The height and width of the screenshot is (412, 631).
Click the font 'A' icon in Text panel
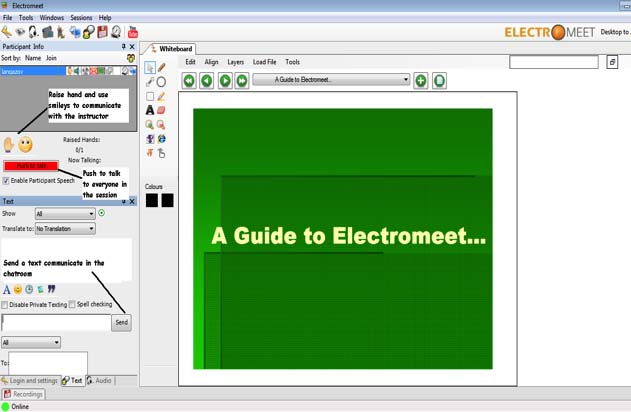click(6, 289)
